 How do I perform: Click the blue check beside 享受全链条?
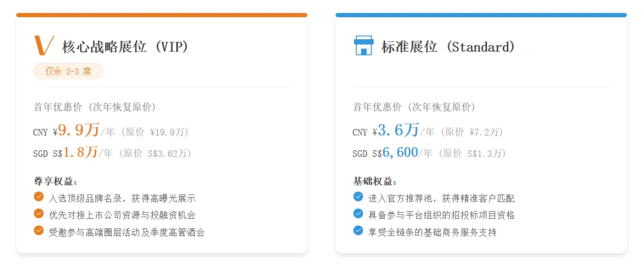[x=358, y=231]
